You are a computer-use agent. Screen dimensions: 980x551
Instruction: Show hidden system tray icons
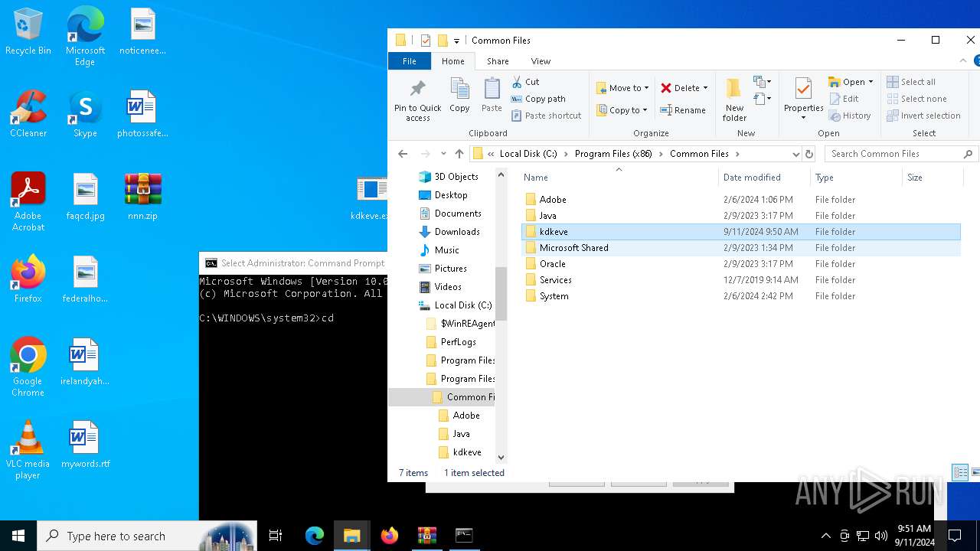825,536
